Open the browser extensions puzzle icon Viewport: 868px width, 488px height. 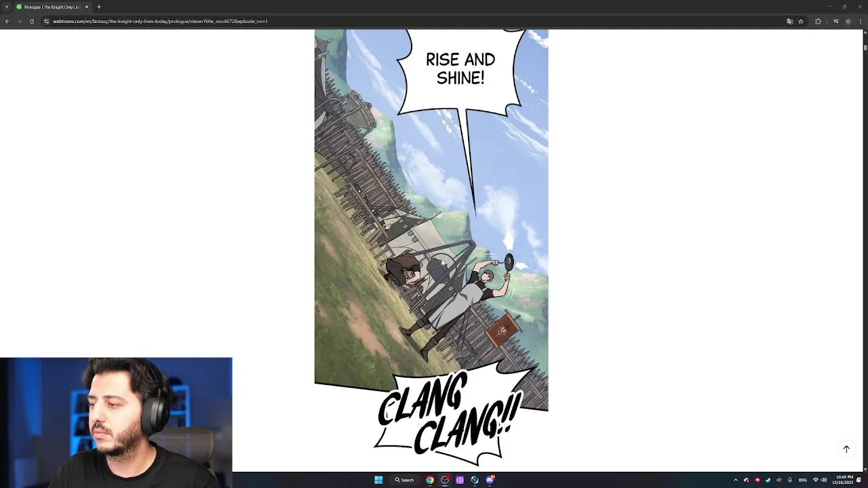[818, 21]
